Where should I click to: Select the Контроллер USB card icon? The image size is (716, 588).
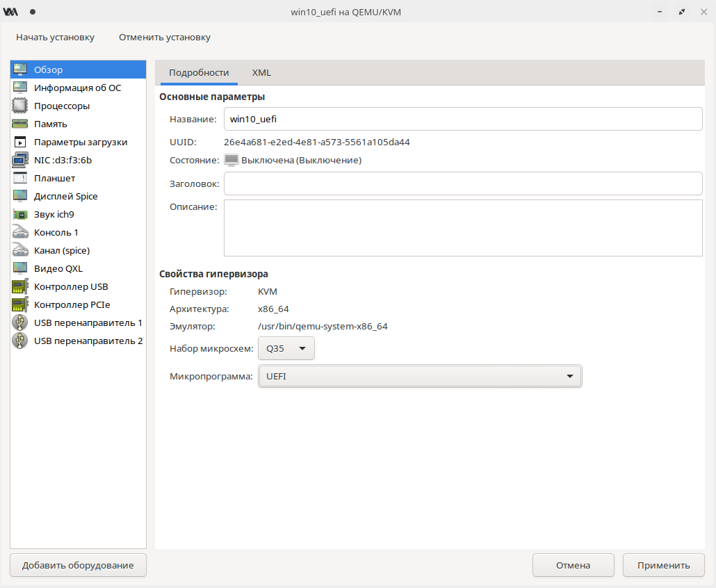point(20,286)
